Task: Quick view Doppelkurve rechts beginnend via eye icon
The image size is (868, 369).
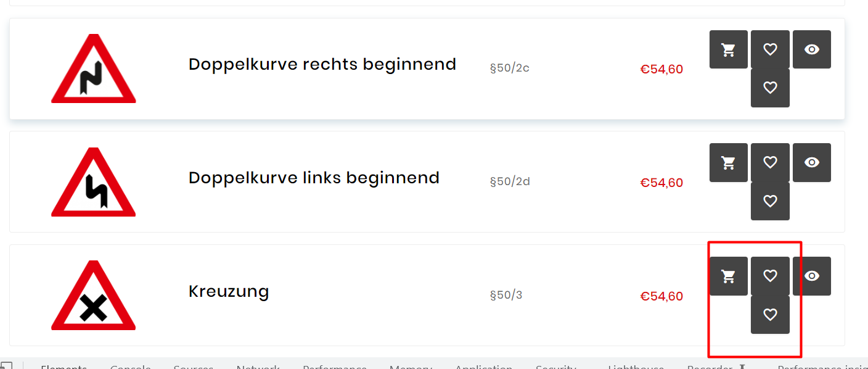Action: [812, 49]
